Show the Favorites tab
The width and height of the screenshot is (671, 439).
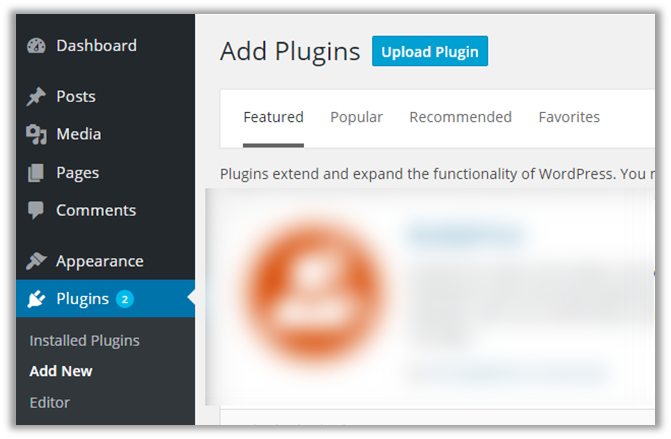(569, 117)
